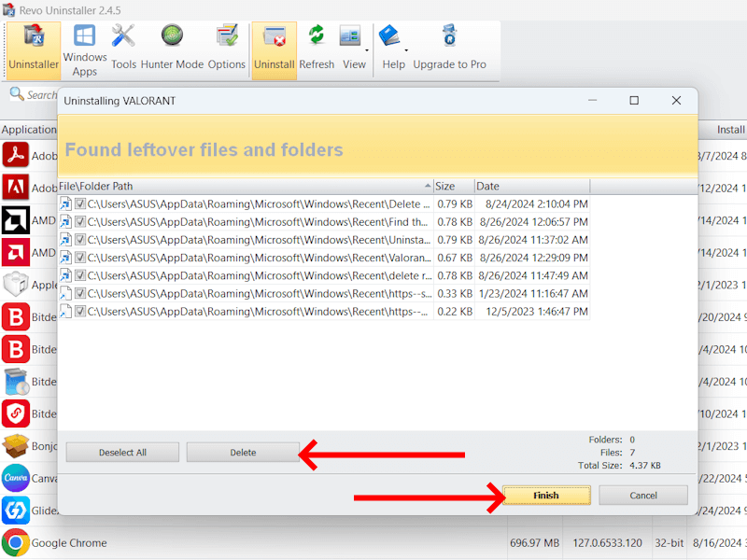The image size is (747, 560).
Task: Switch to Windows Apps view
Action: point(85,47)
